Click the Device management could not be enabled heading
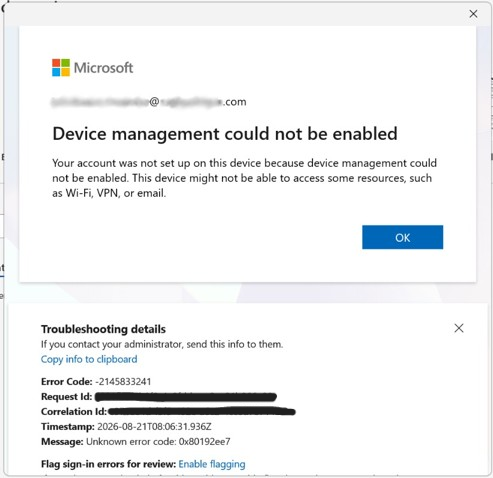493x478 pixels. pos(225,134)
